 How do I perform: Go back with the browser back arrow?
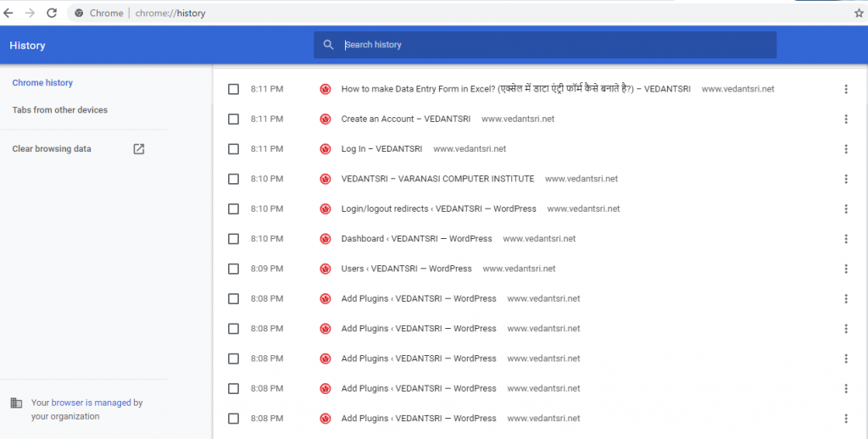tap(8, 13)
